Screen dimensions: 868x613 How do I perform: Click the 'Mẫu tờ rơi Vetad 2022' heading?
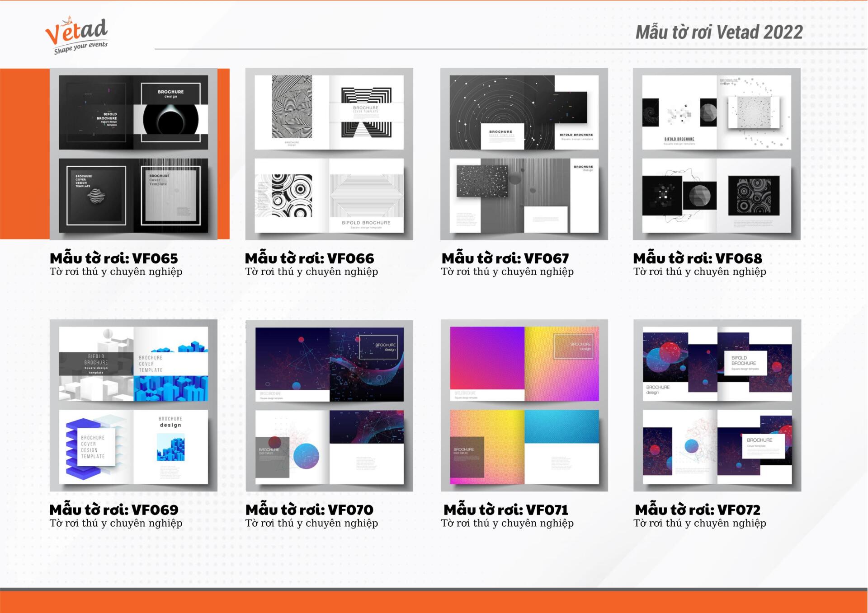(x=719, y=32)
